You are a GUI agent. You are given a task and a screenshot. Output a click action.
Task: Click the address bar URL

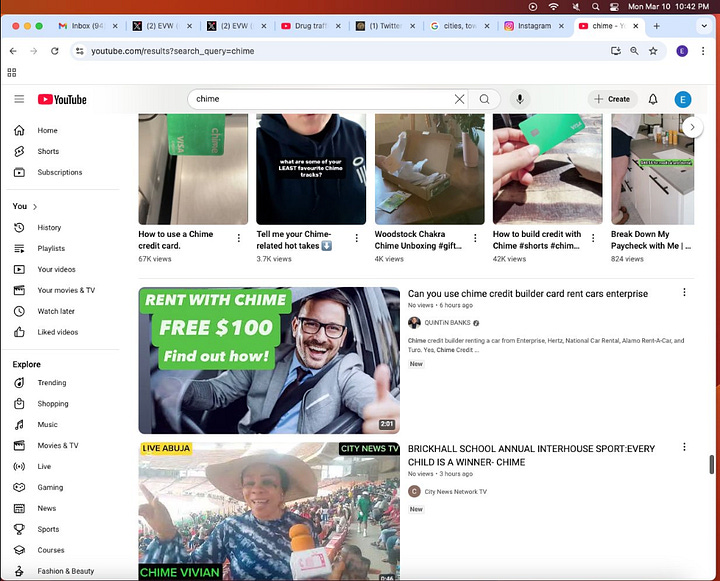(x=173, y=51)
